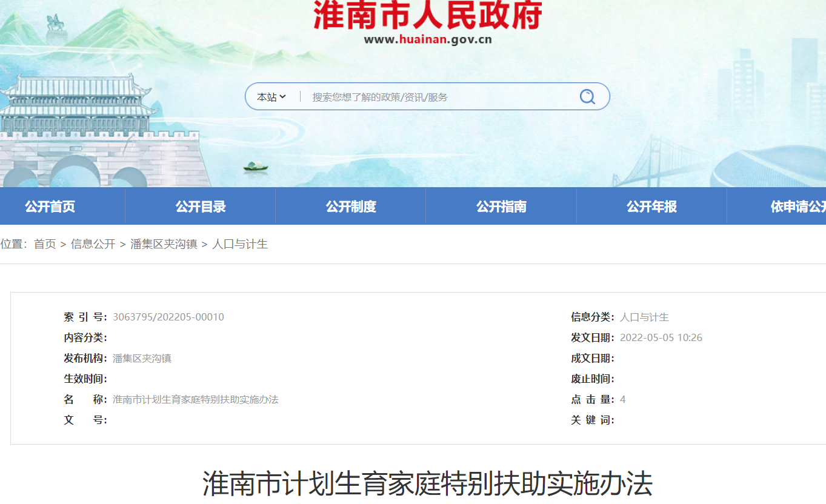Go to 首页 via the breadcrumb
Image resolution: width=826 pixels, height=504 pixels.
coord(45,244)
